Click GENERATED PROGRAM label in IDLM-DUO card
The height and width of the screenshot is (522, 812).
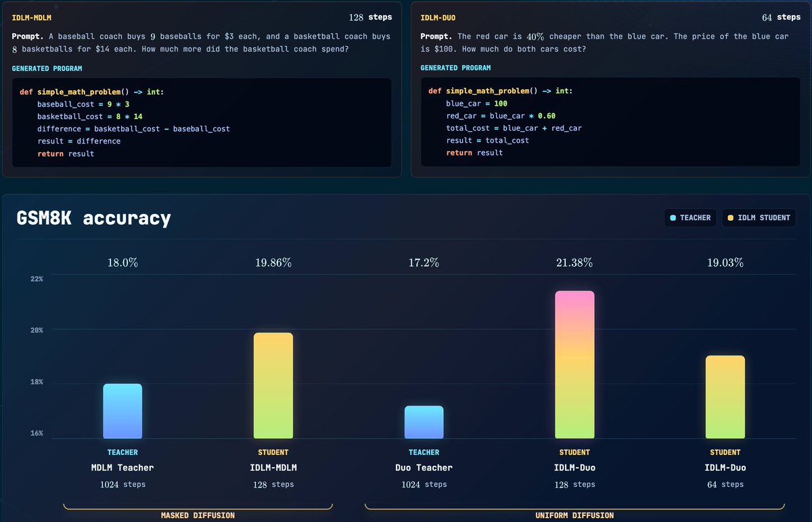tap(455, 68)
